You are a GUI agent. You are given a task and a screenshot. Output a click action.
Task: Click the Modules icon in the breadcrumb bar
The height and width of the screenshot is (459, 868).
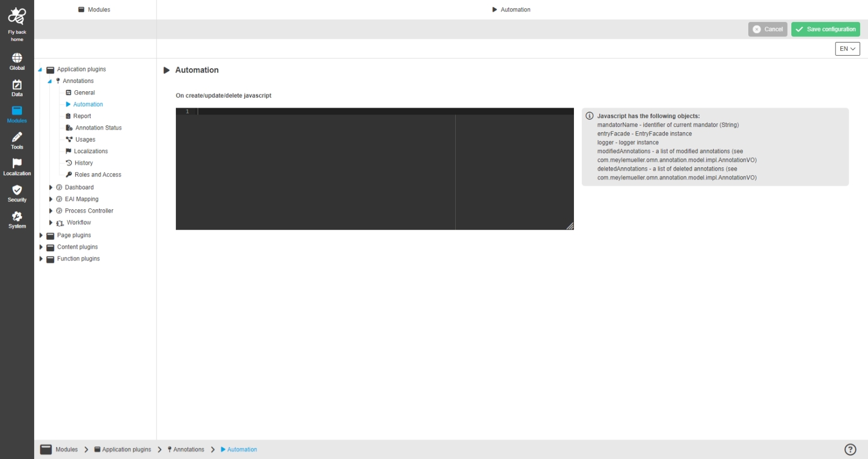click(46, 450)
